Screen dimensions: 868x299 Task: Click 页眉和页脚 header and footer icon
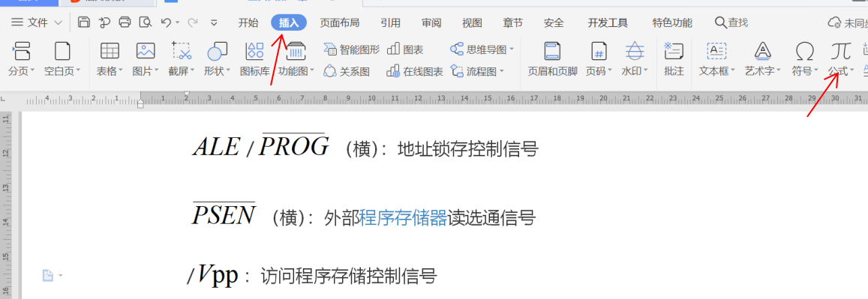pos(552,52)
